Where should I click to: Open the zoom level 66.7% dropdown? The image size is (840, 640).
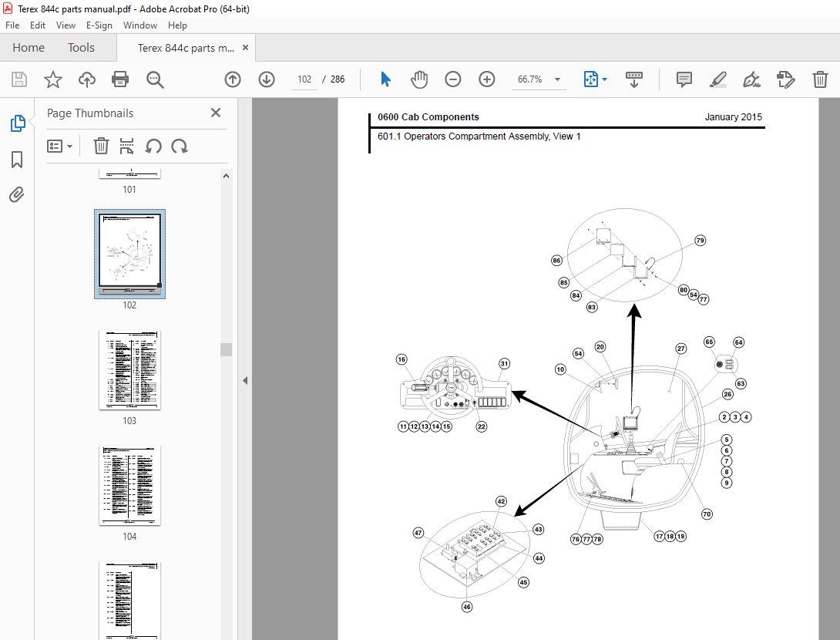coord(557,79)
